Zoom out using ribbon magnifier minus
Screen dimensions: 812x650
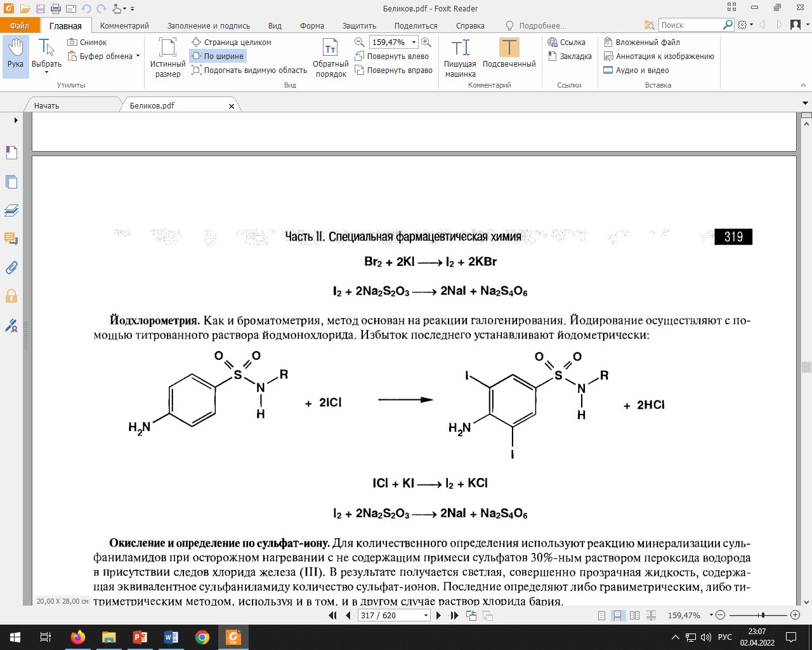tap(360, 43)
